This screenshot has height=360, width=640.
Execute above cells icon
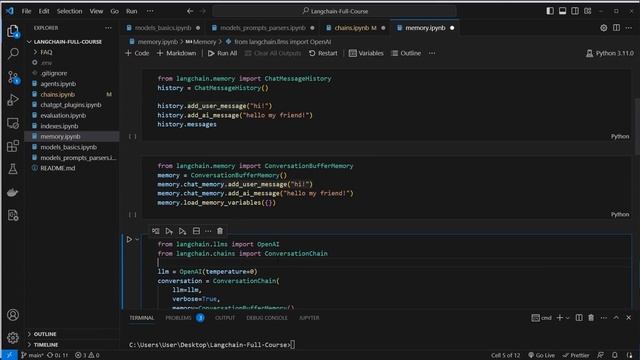[169, 231]
